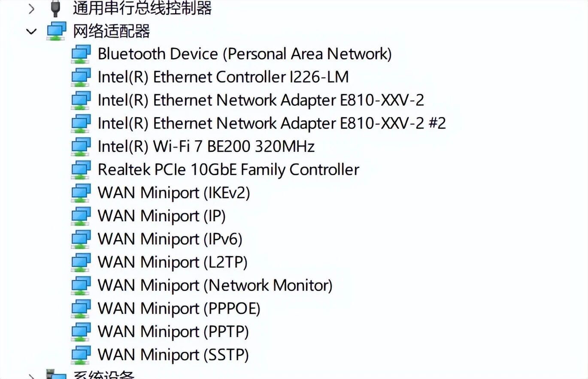Screen dimensions: 588x379
Task: Collapse the 网络适配器 category
Action: [x=31, y=31]
